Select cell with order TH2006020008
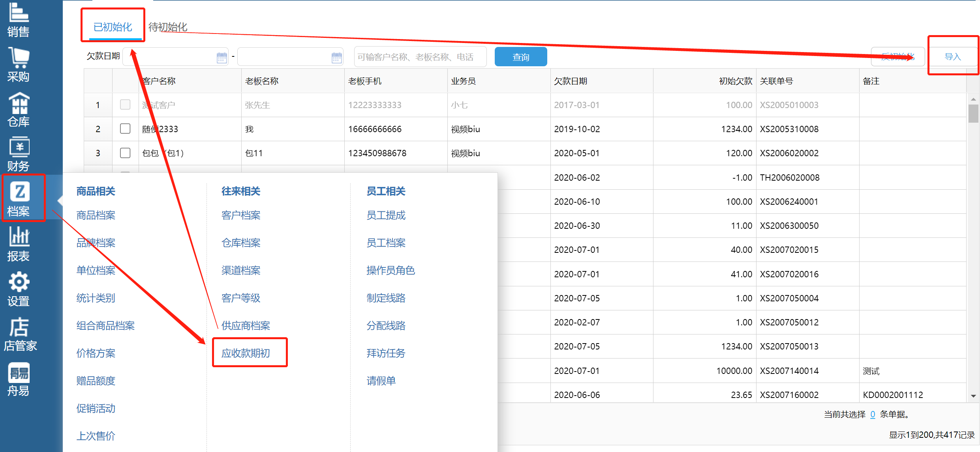Viewport: 980px width, 452px height. (808, 177)
